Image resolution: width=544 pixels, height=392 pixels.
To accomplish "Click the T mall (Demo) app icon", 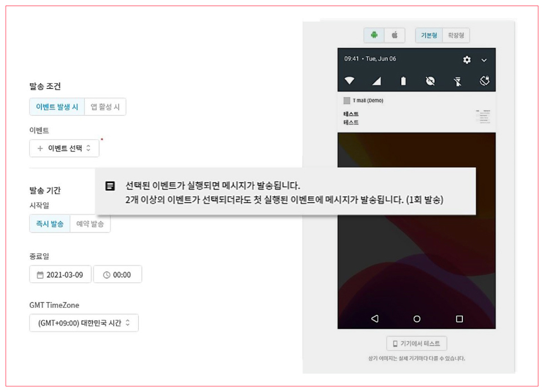I will (346, 100).
